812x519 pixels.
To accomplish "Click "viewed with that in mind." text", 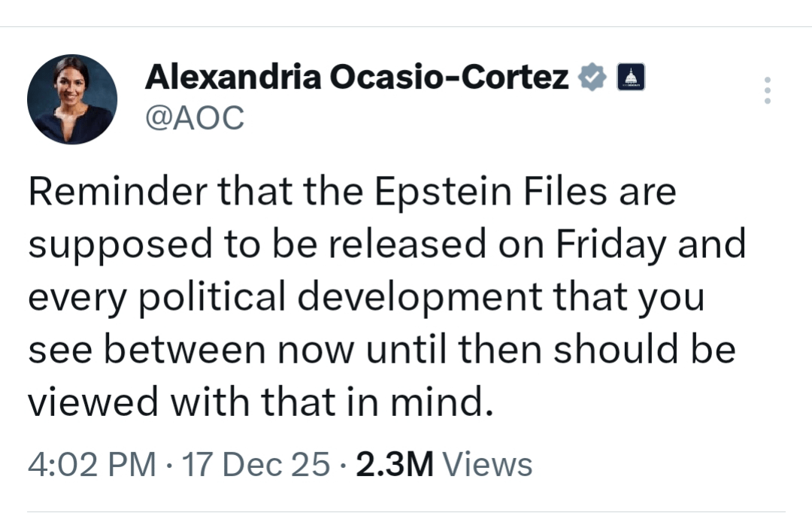I will coord(261,404).
